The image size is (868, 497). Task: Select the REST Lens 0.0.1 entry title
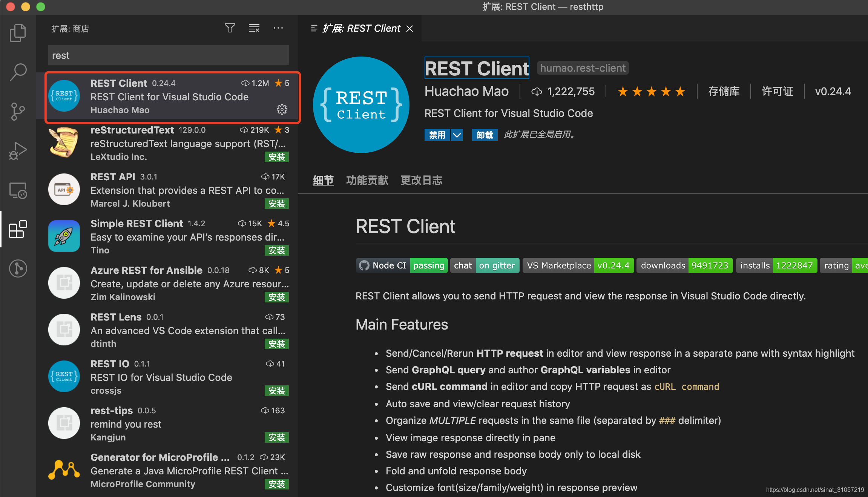(x=116, y=317)
